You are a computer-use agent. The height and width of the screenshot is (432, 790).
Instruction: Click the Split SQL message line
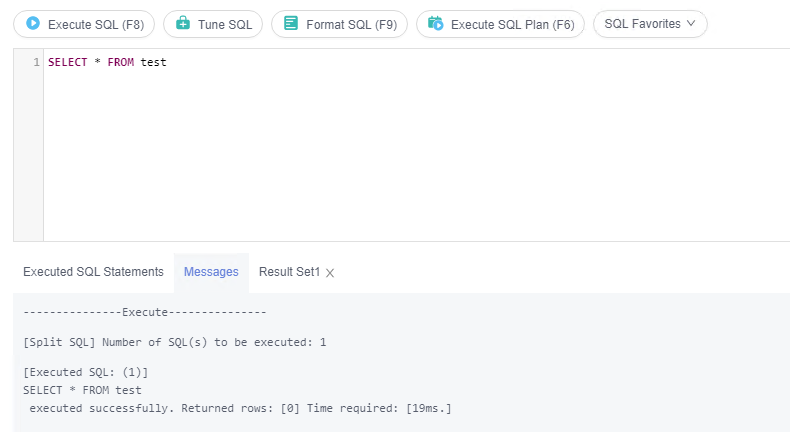click(x=174, y=342)
